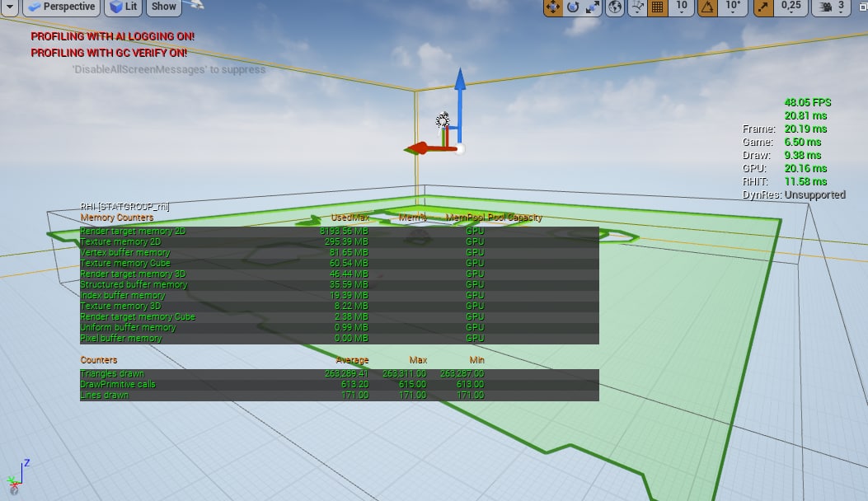Open the Perspective view mode menu
The width and height of the screenshot is (868, 501).
click(62, 7)
